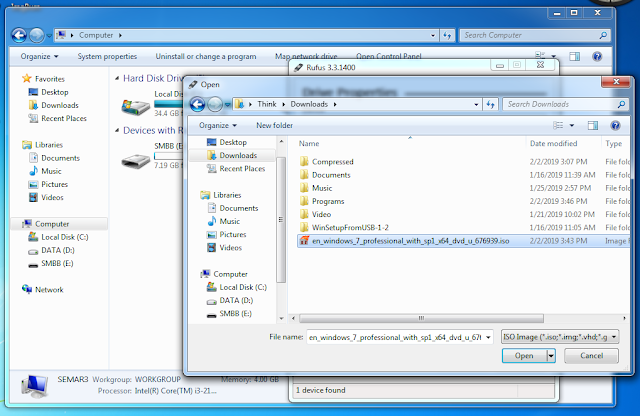Image resolution: width=640 pixels, height=416 pixels.
Task: Click Help icon in Open dialog toolbar
Action: point(615,125)
